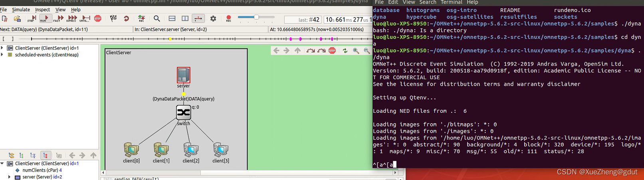The height and width of the screenshot is (180, 644).
Task: Select the client[3] computer icon
Action: click(221, 150)
